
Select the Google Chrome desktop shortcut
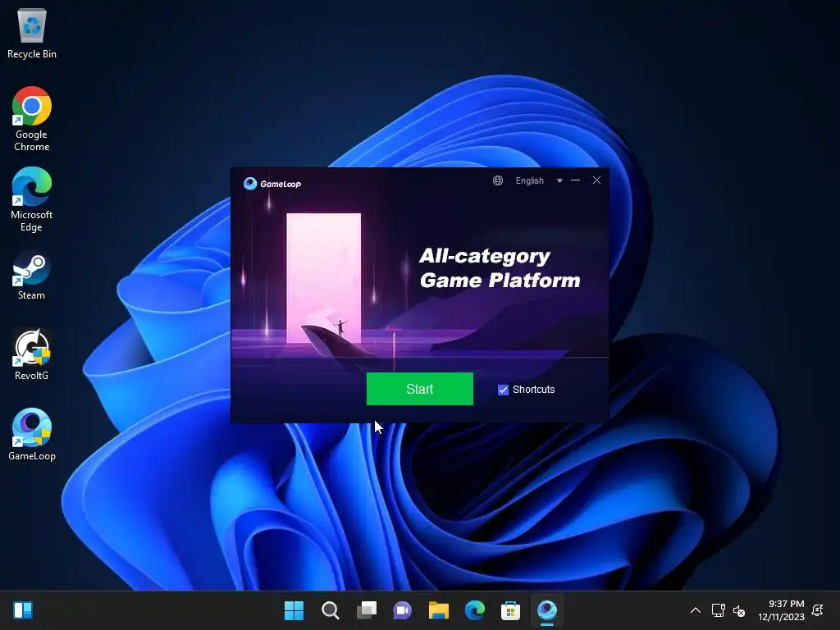point(32,119)
